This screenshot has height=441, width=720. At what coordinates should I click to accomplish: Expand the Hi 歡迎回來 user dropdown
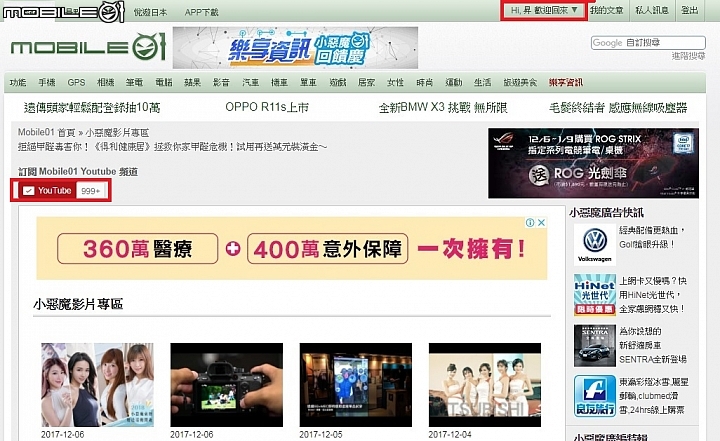click(544, 10)
